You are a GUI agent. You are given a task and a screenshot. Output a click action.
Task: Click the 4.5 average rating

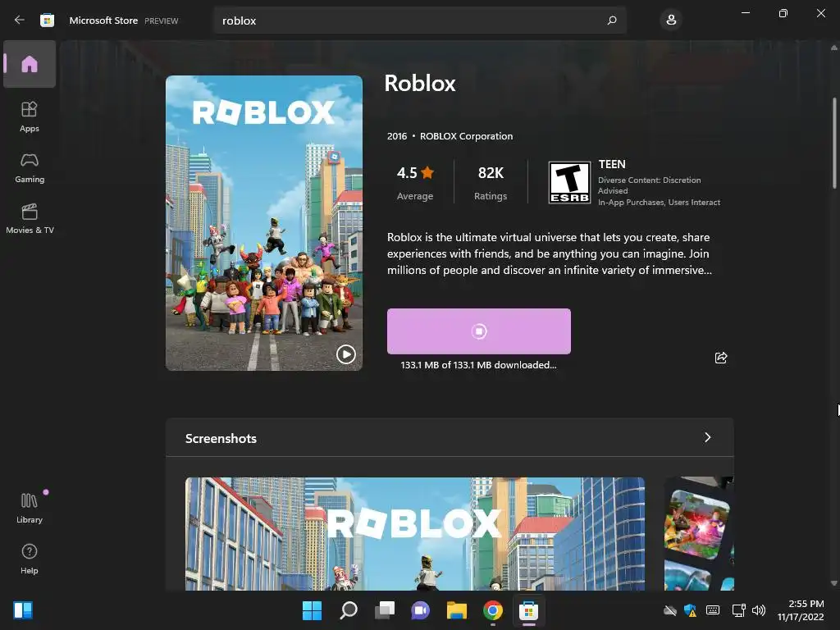[415, 183]
